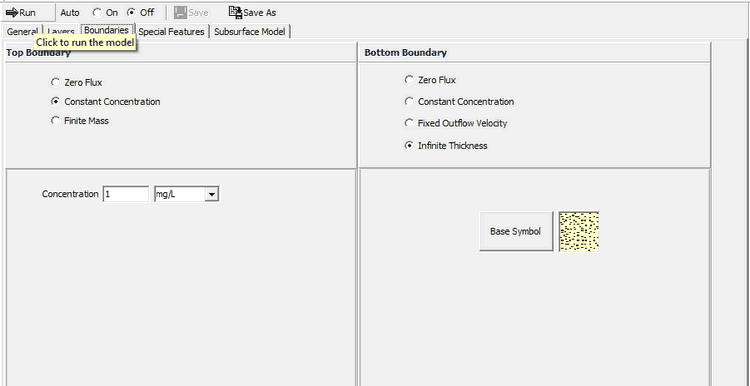The width and height of the screenshot is (750, 386).
Task: Click the greyed-out Save floppy icon
Action: 180,12
